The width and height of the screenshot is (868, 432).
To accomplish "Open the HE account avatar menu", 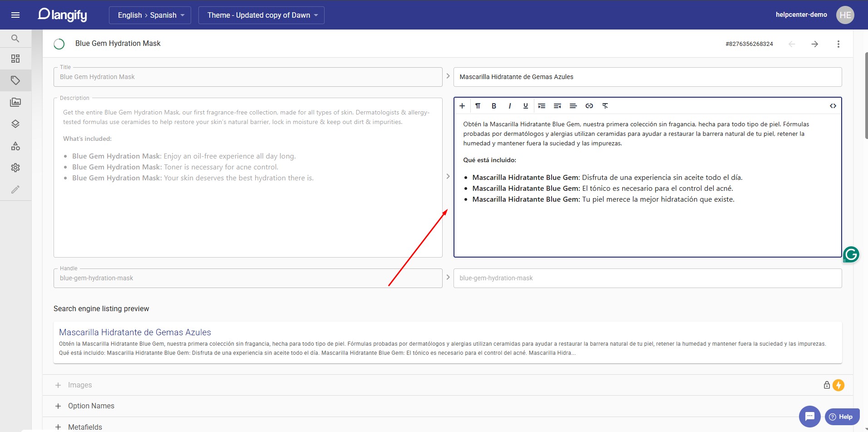I will pyautogui.click(x=845, y=15).
